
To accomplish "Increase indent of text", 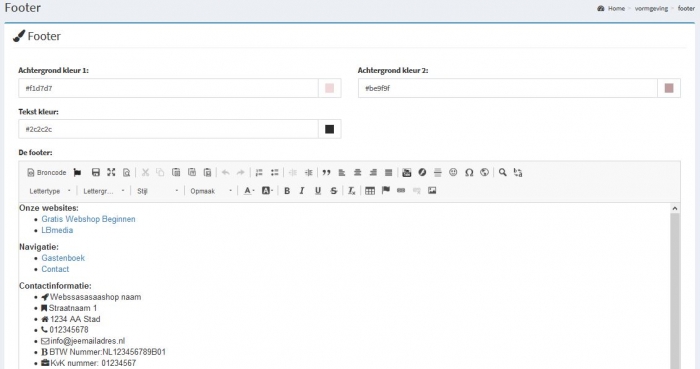I will [308, 172].
